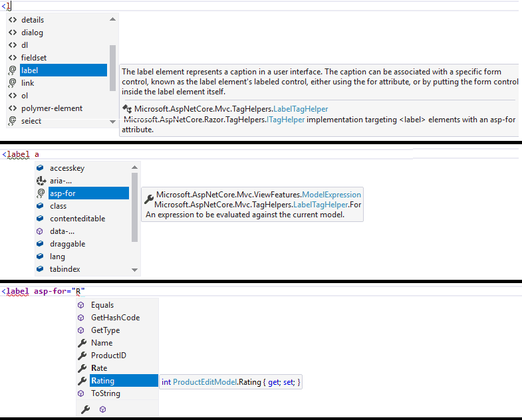
Task: Click the attribute icon next to accesskey
Action: 40,168
